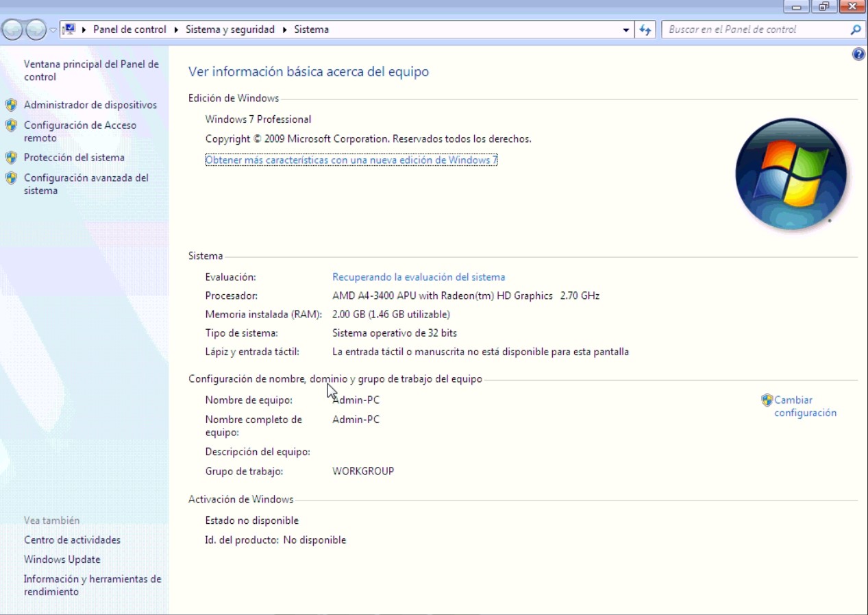
Task: Click 'Windows 7 Professional' edition text
Action: coord(258,119)
